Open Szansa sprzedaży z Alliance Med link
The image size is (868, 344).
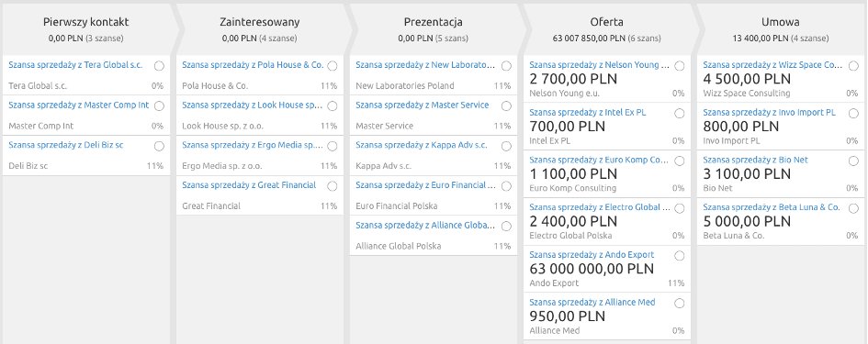592,302
